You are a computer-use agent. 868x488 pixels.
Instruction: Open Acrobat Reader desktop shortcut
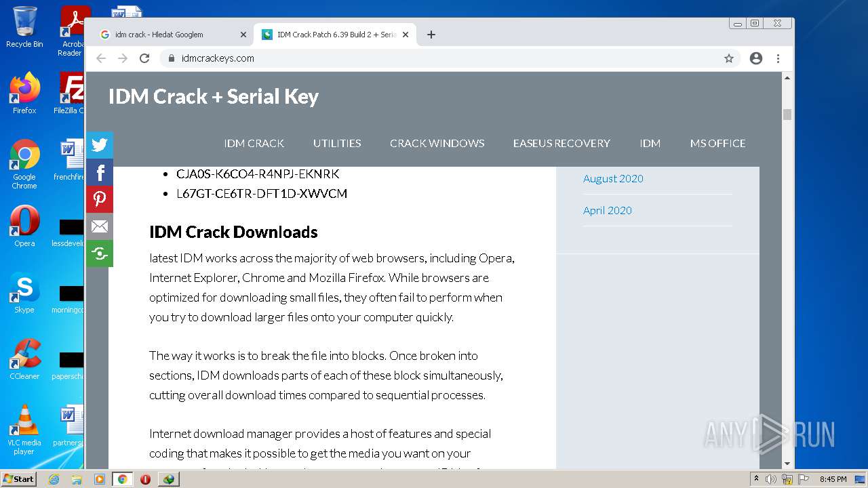pos(71,31)
